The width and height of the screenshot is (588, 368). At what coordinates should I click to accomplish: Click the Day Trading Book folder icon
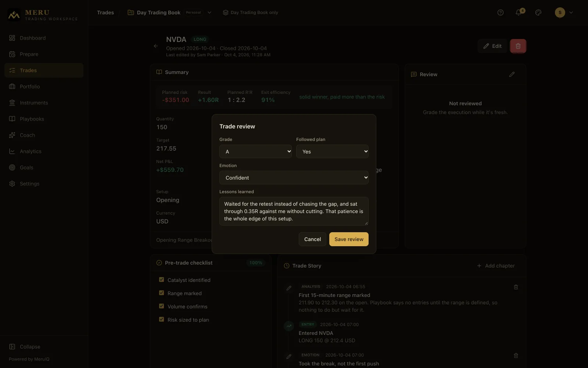click(x=130, y=13)
